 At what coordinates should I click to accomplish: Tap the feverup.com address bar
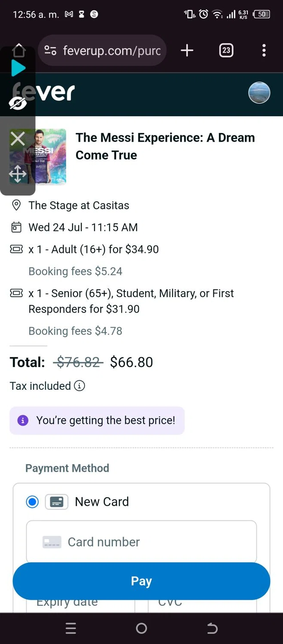(x=112, y=51)
